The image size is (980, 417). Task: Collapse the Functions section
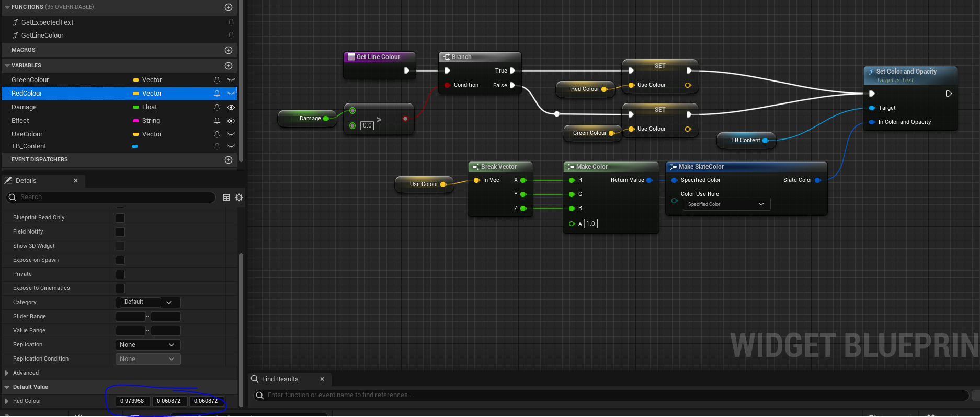point(7,7)
